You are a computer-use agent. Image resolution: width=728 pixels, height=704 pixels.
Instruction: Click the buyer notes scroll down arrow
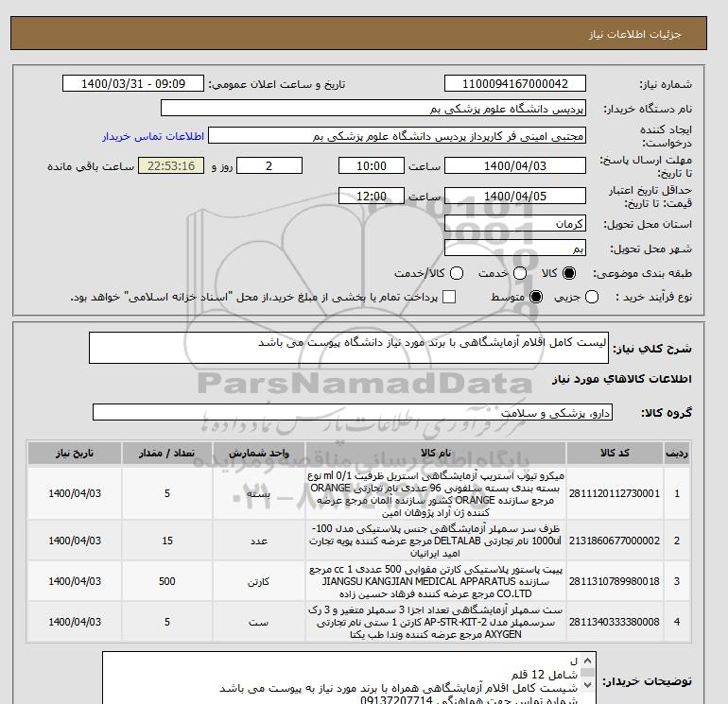(587, 684)
